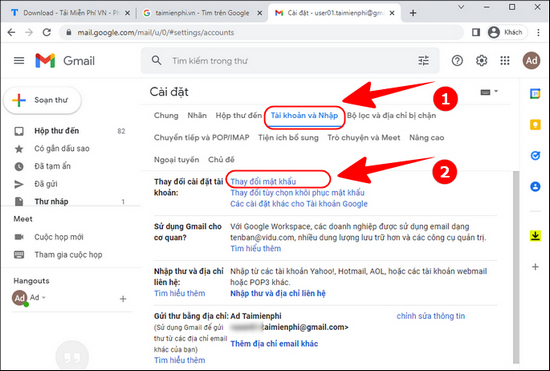Close the Download Tải Miễn Phí tab

coord(127,13)
